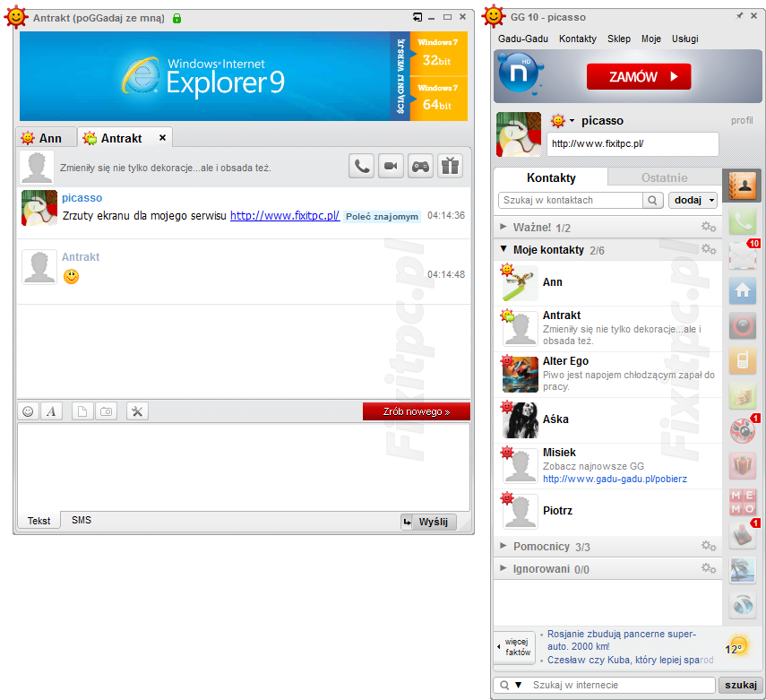Open the Usługi menu
The height and width of the screenshot is (700, 766).
point(684,39)
